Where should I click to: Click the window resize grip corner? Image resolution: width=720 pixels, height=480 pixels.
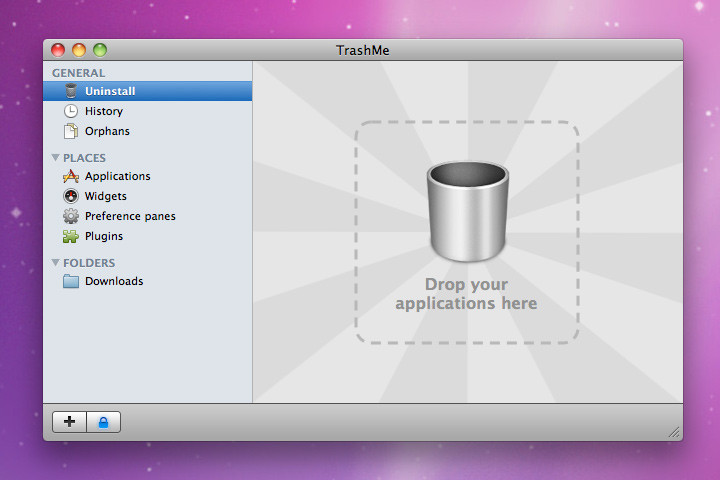click(x=675, y=432)
